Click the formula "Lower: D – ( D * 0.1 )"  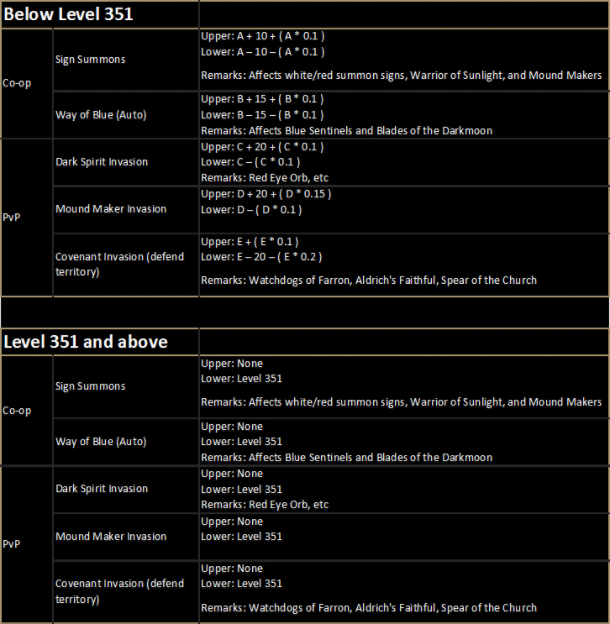click(251, 210)
